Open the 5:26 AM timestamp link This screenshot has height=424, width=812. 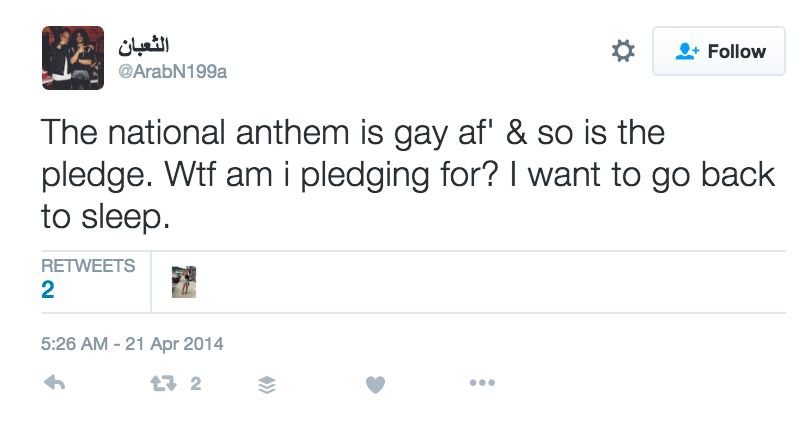(x=74, y=344)
